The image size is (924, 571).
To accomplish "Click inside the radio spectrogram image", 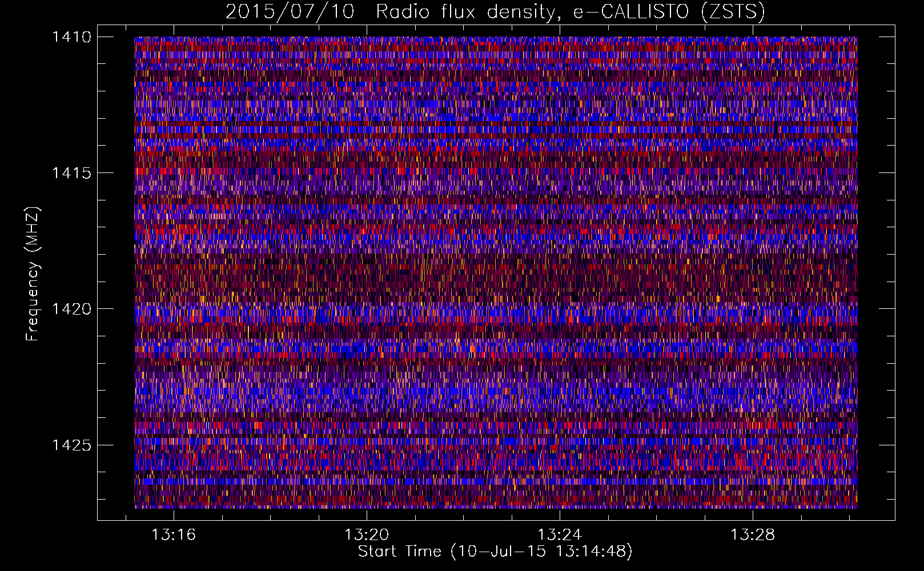I will pos(496,272).
